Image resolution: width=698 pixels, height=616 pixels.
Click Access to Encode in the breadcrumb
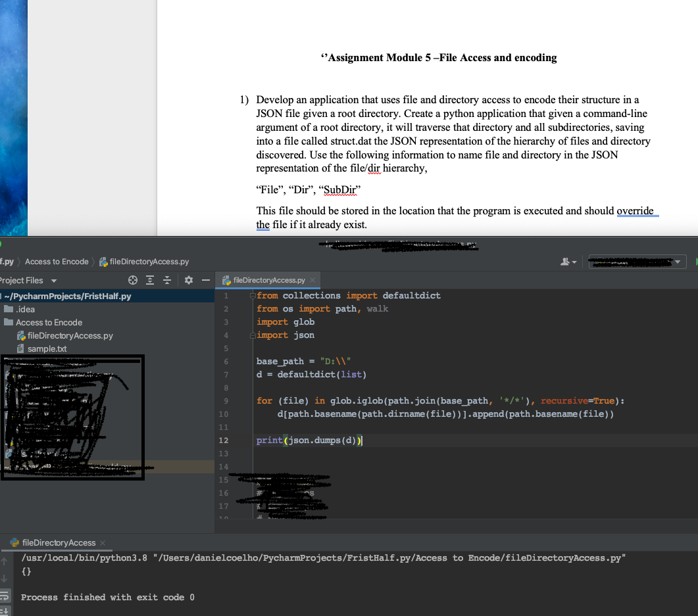[56, 261]
